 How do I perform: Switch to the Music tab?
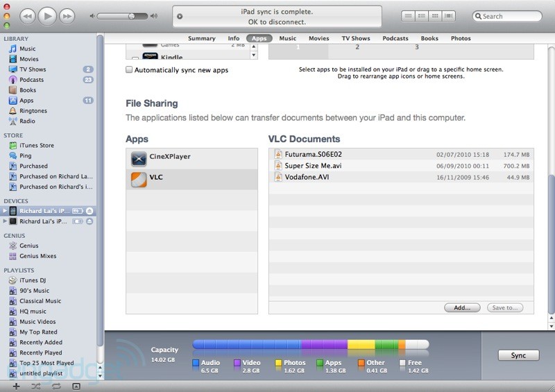coord(288,38)
